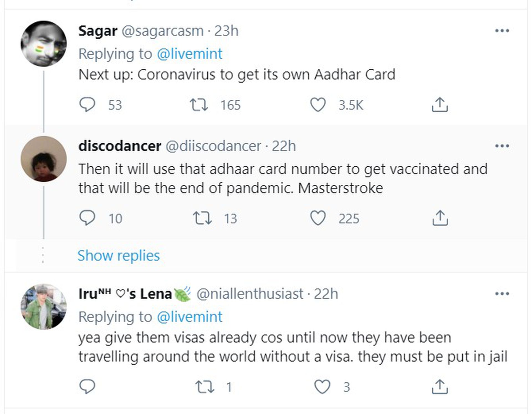Image resolution: width=532 pixels, height=414 pixels.
Task: Reply to discodancer's Masterstroke tweet
Action: 87,218
